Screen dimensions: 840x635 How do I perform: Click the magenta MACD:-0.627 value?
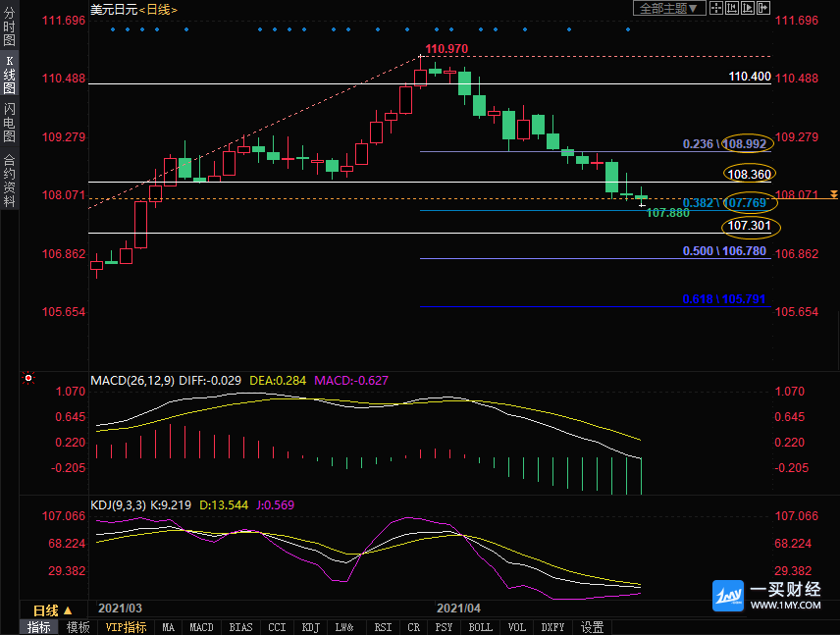coord(351,381)
